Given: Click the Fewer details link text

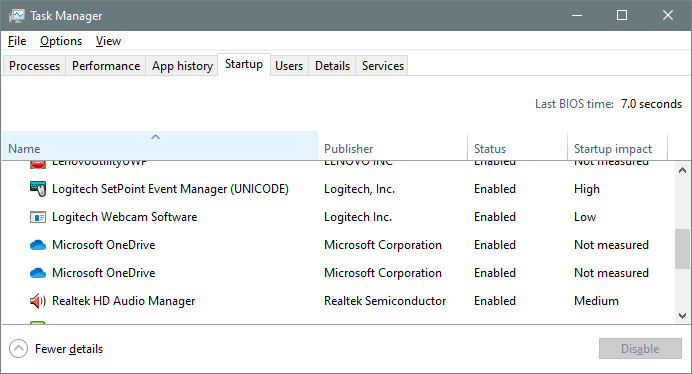Looking at the screenshot, I should click(x=69, y=349).
